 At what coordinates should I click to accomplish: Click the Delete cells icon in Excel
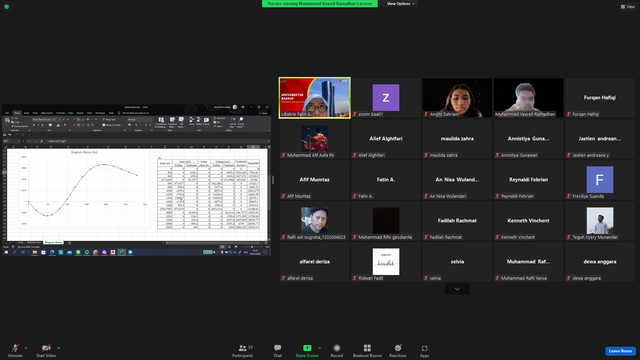point(199,120)
